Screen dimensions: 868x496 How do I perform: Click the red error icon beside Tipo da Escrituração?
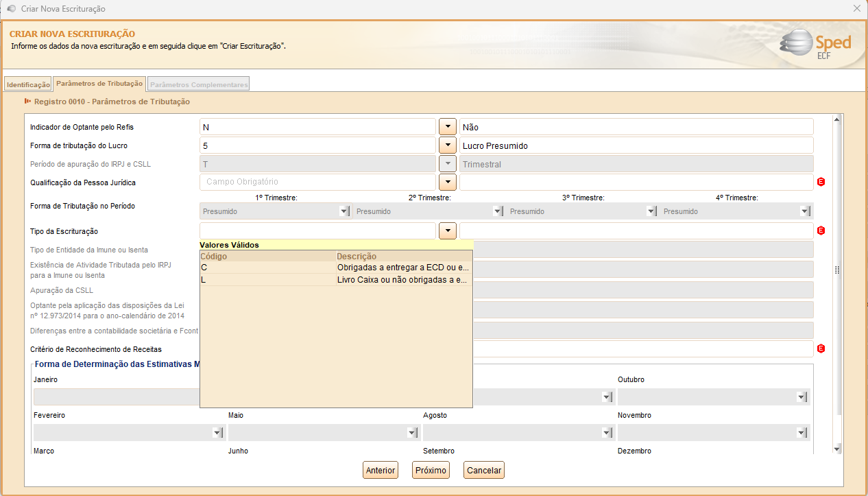[821, 231]
